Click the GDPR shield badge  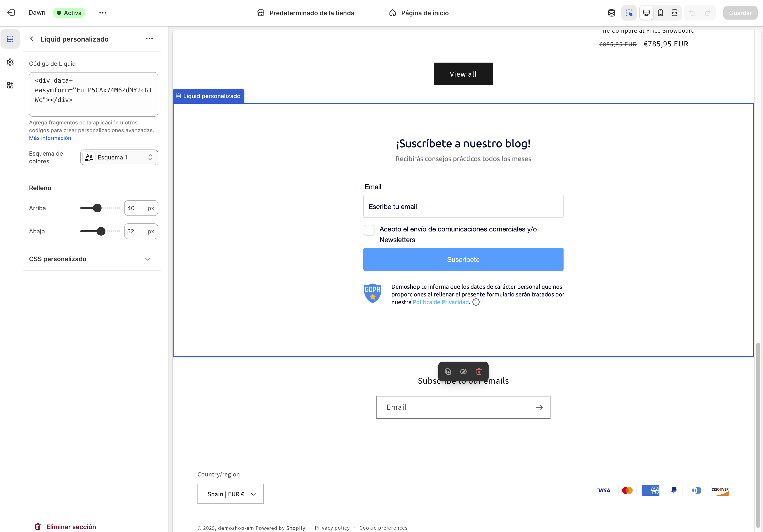pyautogui.click(x=373, y=293)
